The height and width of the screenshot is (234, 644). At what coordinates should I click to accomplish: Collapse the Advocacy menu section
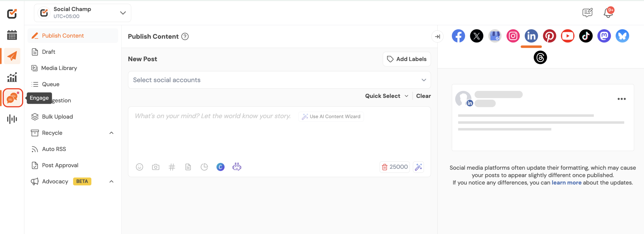[111, 181]
